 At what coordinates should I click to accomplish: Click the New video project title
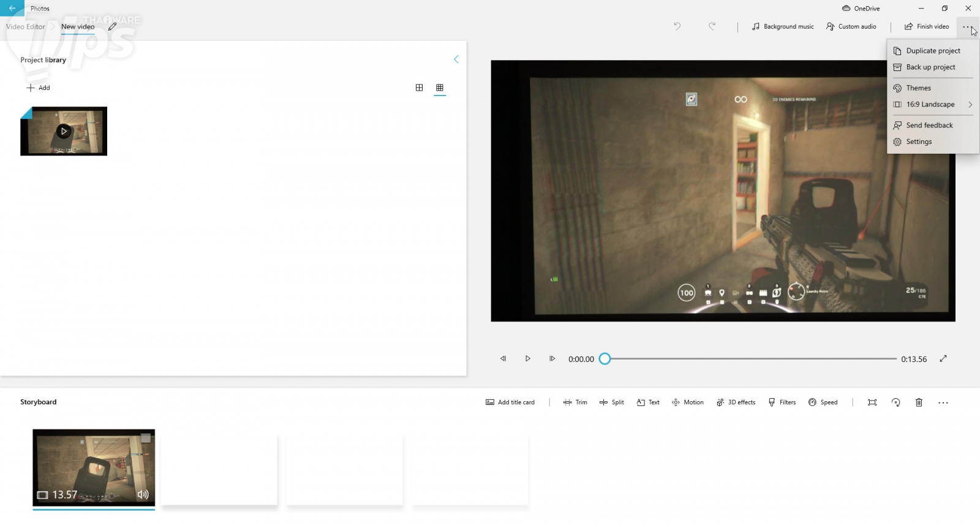click(78, 27)
